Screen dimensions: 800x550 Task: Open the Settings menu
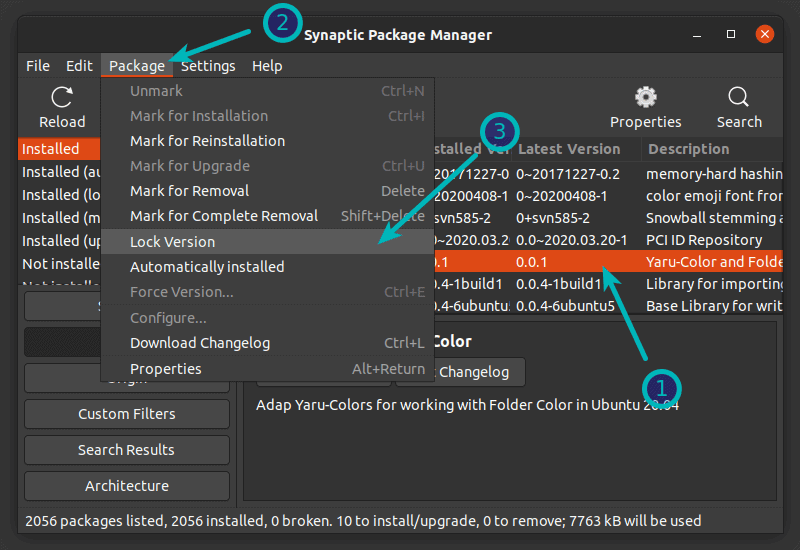[x=208, y=66]
